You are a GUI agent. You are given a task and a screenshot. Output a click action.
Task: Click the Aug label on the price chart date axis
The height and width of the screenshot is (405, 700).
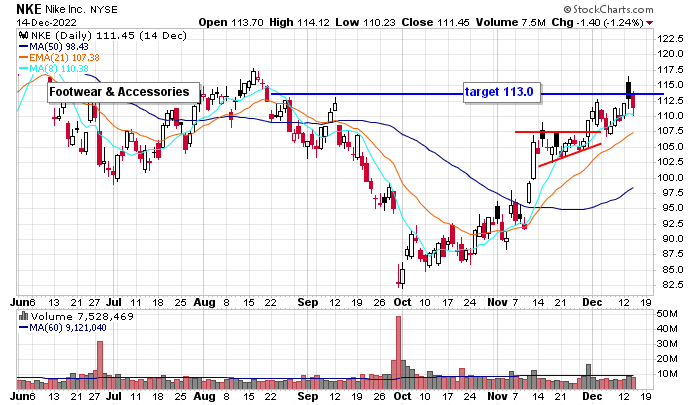pos(204,302)
